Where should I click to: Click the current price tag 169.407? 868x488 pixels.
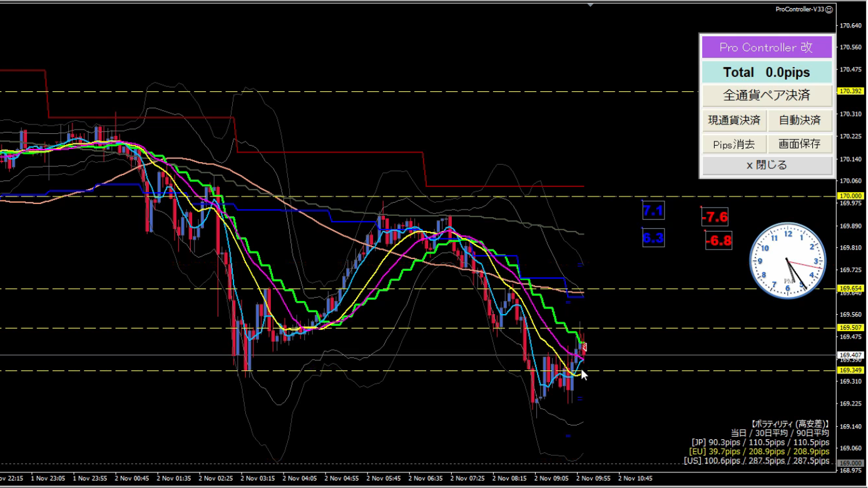[x=851, y=355]
